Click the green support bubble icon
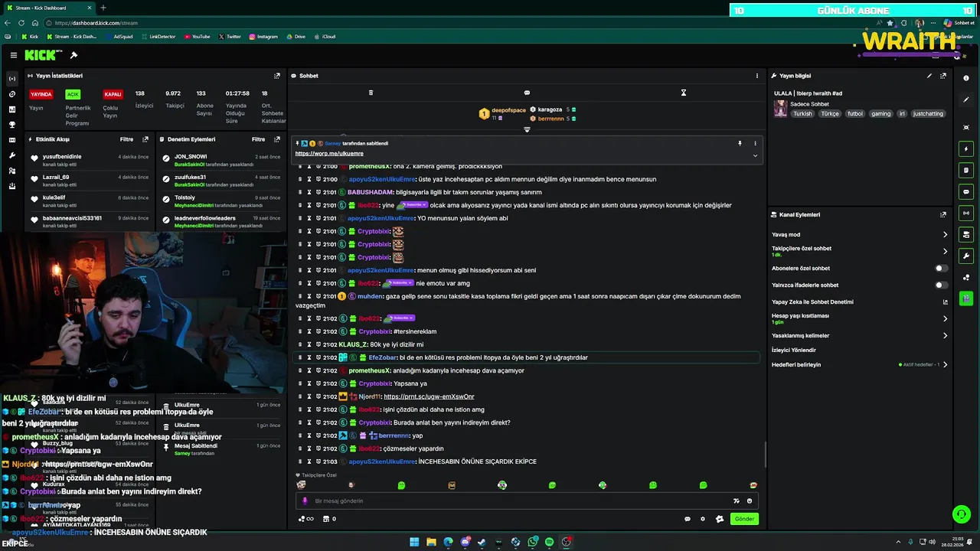 [960, 514]
